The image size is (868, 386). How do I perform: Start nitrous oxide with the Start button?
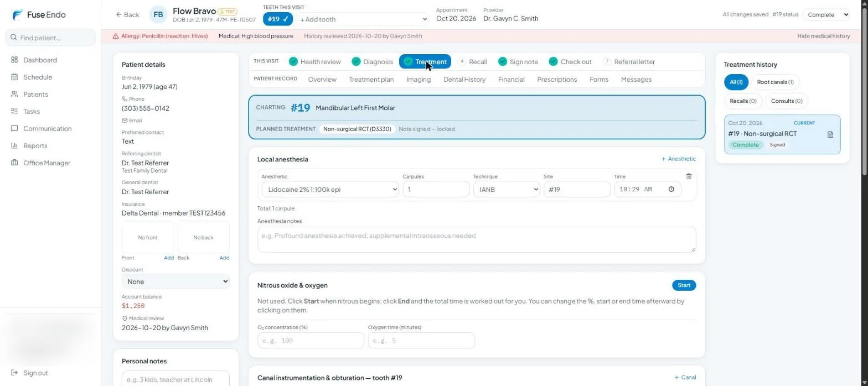[684, 285]
